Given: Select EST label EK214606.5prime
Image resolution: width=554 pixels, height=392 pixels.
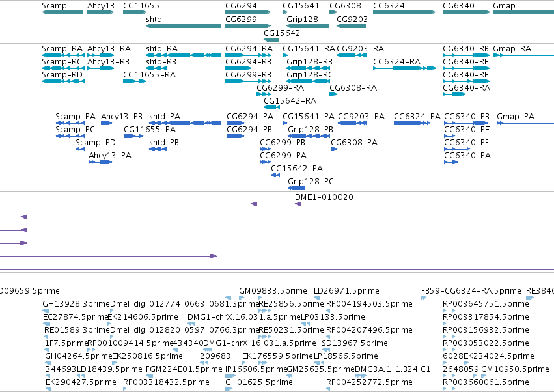Looking at the screenshot, I should coord(143,317).
